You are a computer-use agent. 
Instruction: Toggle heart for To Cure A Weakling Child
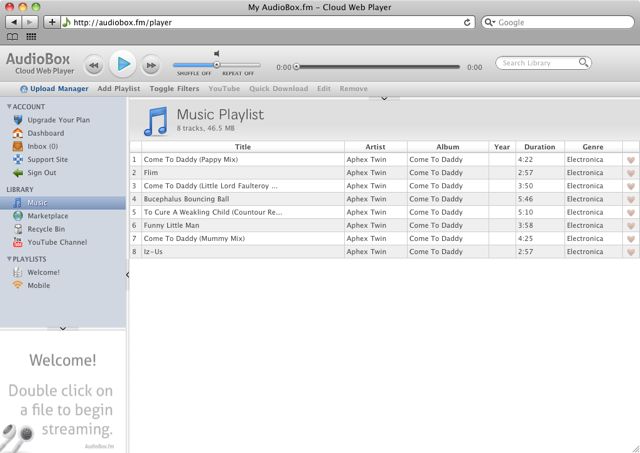point(631,213)
